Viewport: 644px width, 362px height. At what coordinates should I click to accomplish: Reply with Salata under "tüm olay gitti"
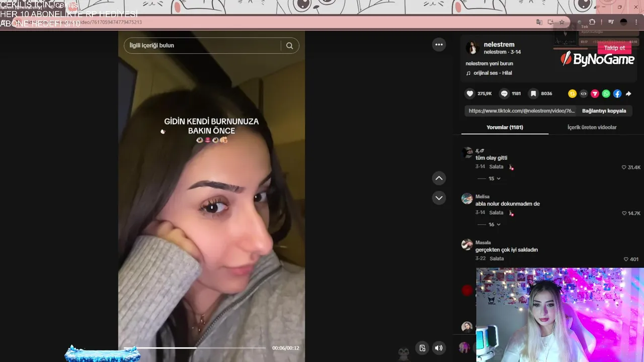[x=496, y=167]
